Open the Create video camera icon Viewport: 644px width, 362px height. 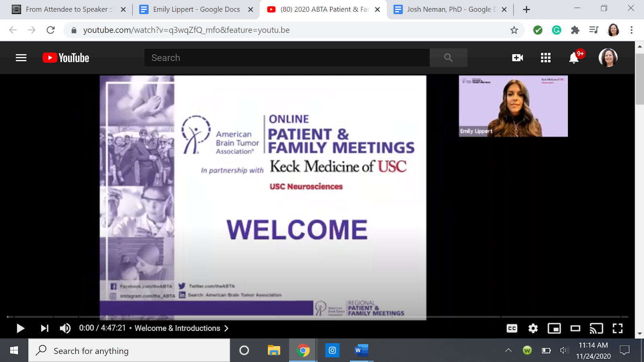[x=518, y=58]
